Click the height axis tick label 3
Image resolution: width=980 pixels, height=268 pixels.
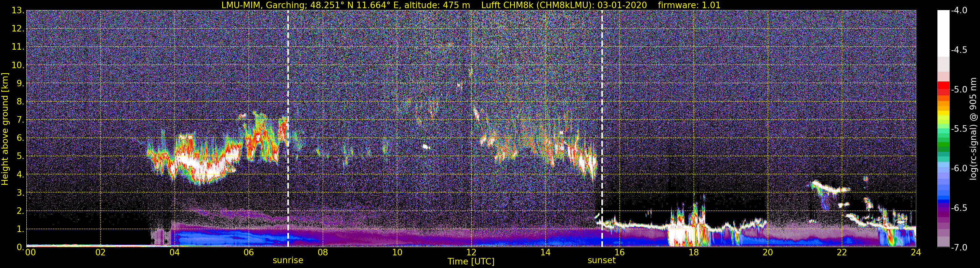pos(20,193)
